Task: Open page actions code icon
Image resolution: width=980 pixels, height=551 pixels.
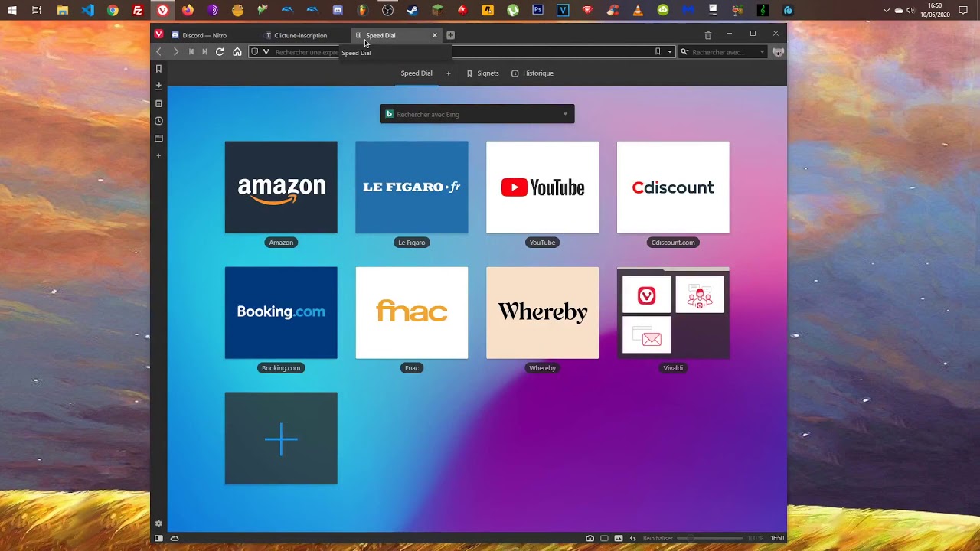Action: click(x=632, y=539)
